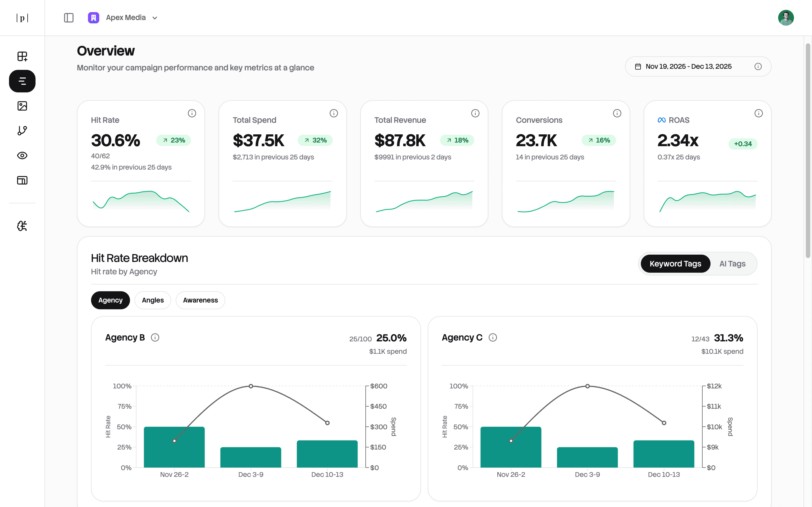Enable the Keyword Tags option
The image size is (812, 507).
(x=676, y=264)
